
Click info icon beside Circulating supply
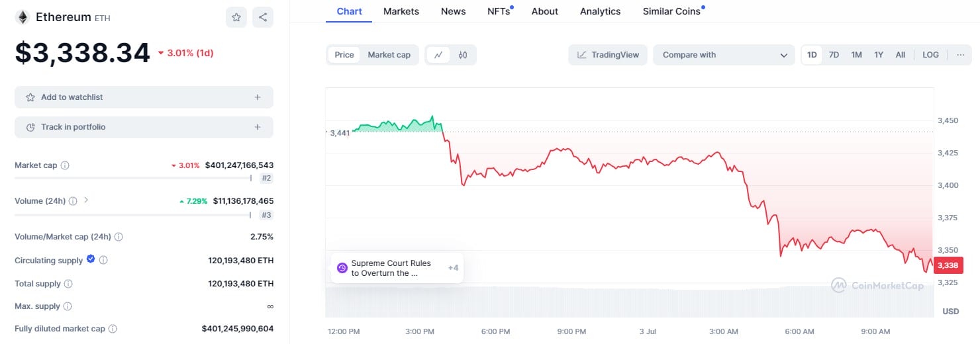point(103,261)
